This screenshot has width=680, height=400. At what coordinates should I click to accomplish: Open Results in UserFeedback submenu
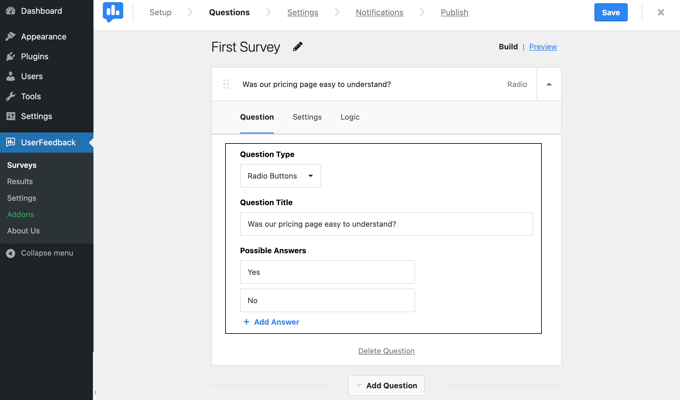(20, 181)
